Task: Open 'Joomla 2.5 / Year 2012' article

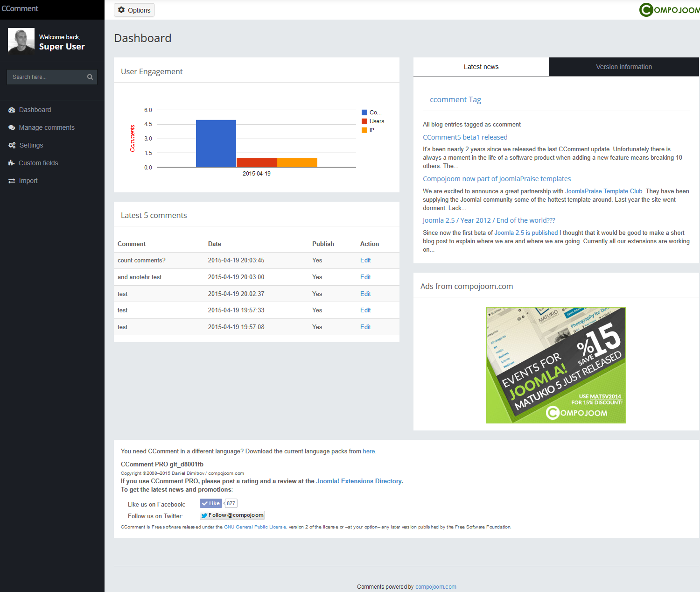Action: click(x=489, y=220)
